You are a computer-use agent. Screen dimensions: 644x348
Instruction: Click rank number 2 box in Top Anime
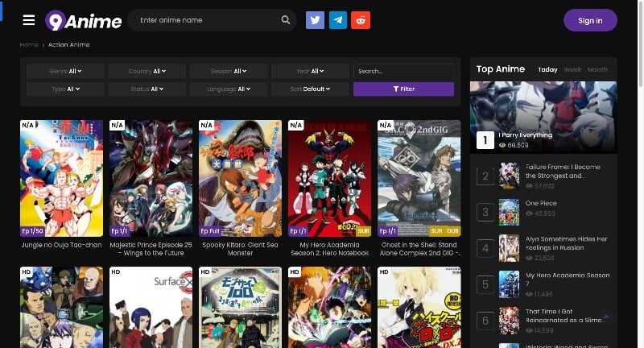[485, 176]
